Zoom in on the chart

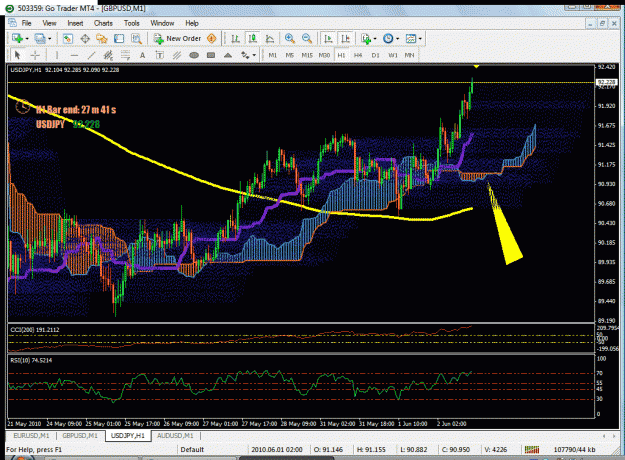(290, 39)
